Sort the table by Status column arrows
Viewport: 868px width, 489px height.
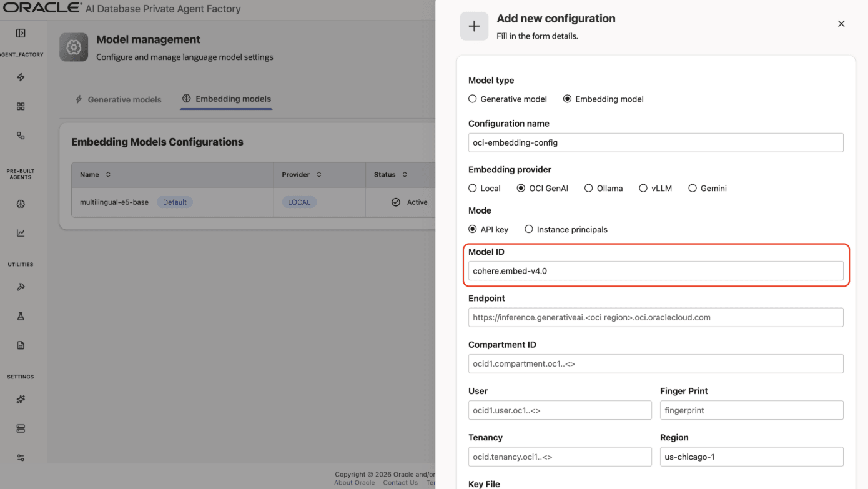[x=405, y=175]
